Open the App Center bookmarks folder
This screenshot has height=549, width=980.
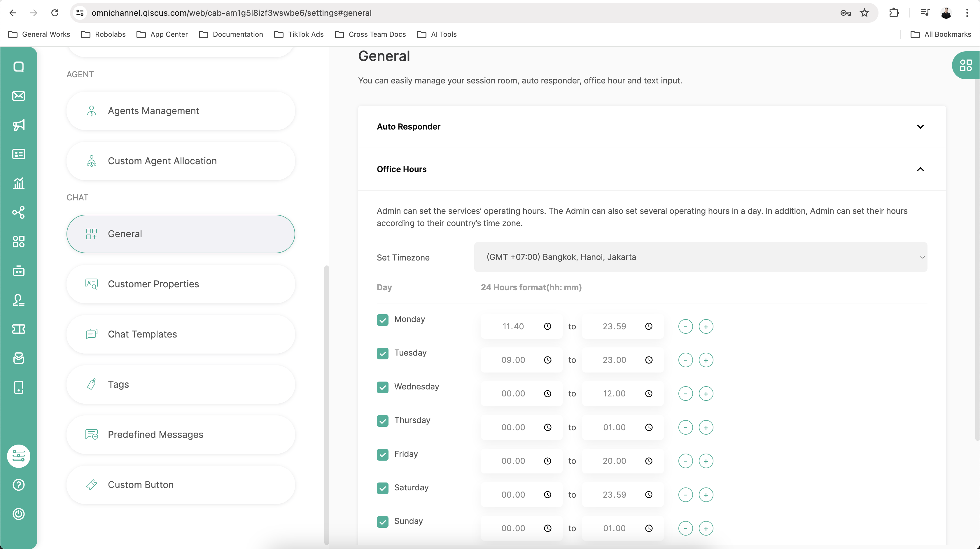coord(162,34)
